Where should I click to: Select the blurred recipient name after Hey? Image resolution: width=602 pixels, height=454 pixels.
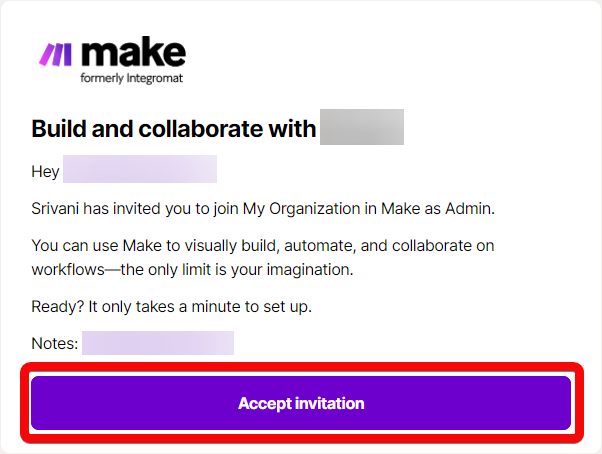pos(139,170)
